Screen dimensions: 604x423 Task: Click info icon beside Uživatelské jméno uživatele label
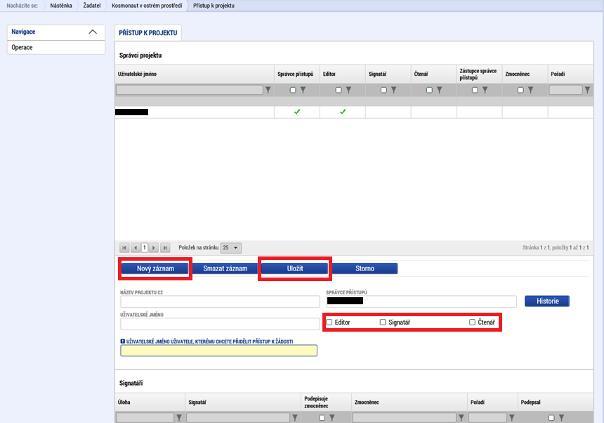122,341
